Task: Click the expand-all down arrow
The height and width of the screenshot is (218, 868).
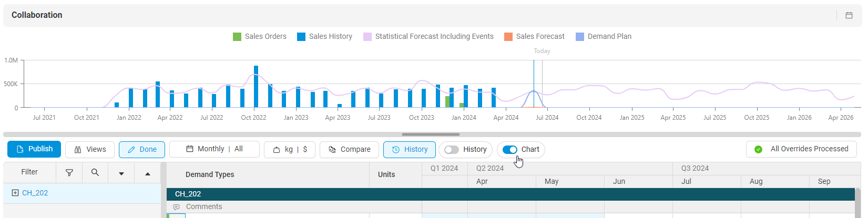Action: point(121,173)
